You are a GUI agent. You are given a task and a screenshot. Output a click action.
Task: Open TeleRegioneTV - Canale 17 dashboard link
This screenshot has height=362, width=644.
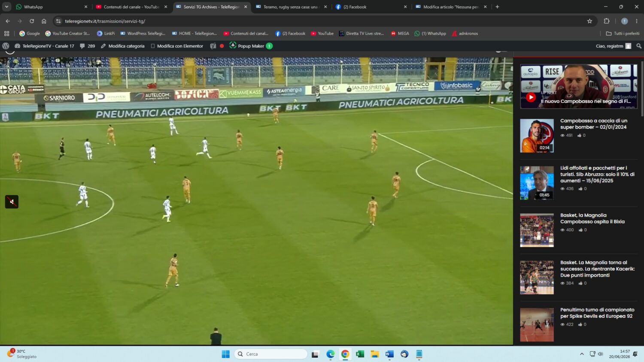pos(44,46)
